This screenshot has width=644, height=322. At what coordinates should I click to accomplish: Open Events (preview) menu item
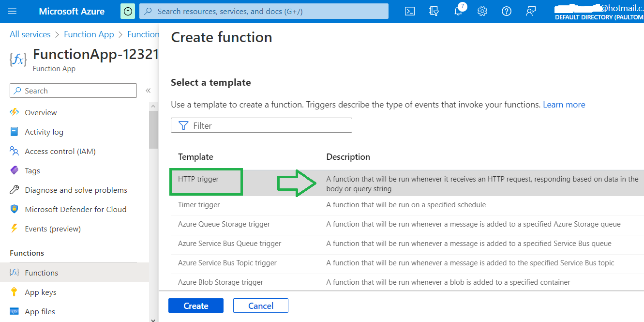(x=53, y=229)
